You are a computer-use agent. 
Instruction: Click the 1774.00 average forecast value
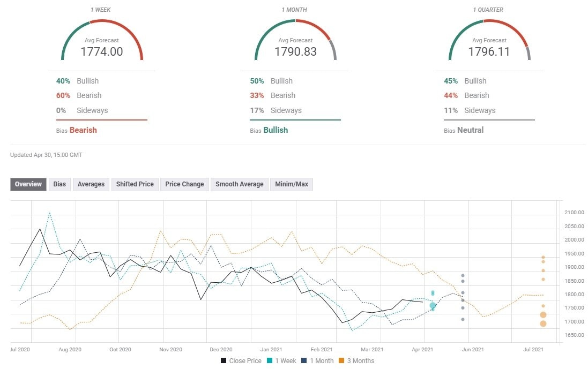(x=102, y=51)
